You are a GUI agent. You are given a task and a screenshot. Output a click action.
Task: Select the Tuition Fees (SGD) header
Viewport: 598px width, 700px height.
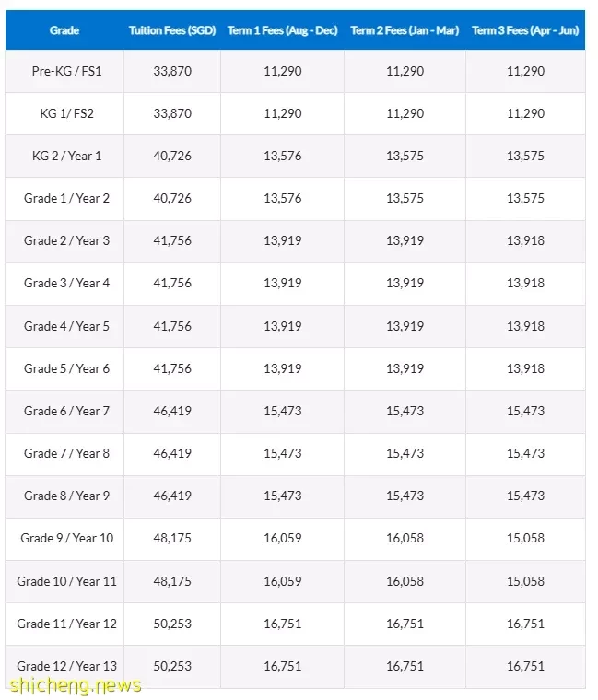(x=172, y=30)
